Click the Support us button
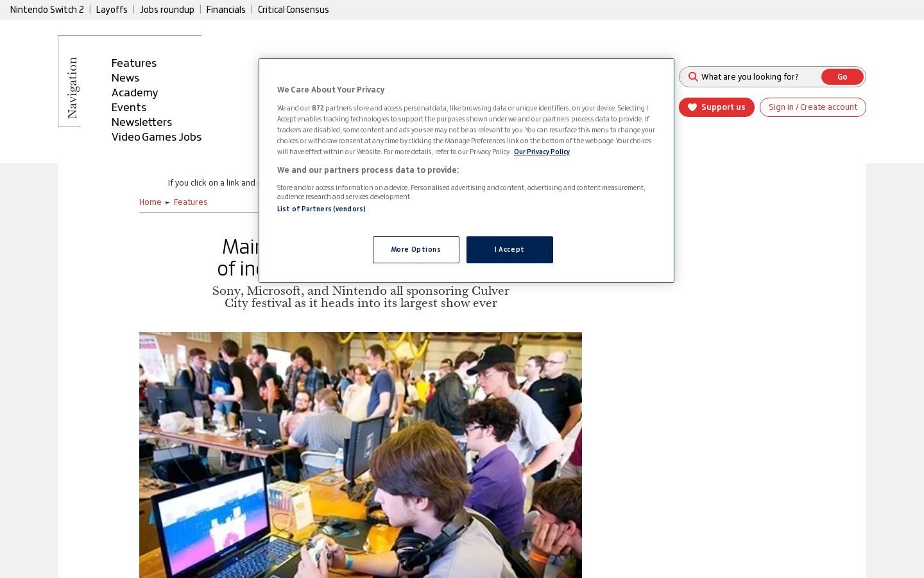Screen dimensions: 924x578 click(717, 107)
